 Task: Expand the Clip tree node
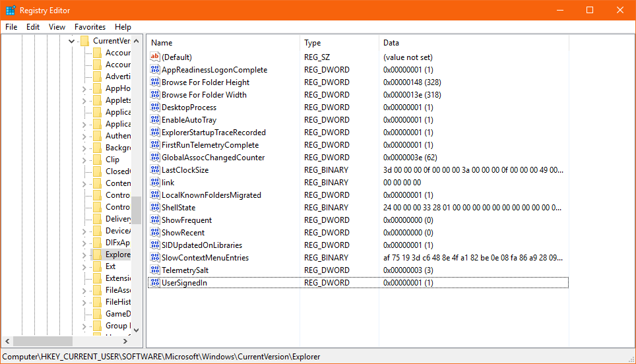coord(84,160)
